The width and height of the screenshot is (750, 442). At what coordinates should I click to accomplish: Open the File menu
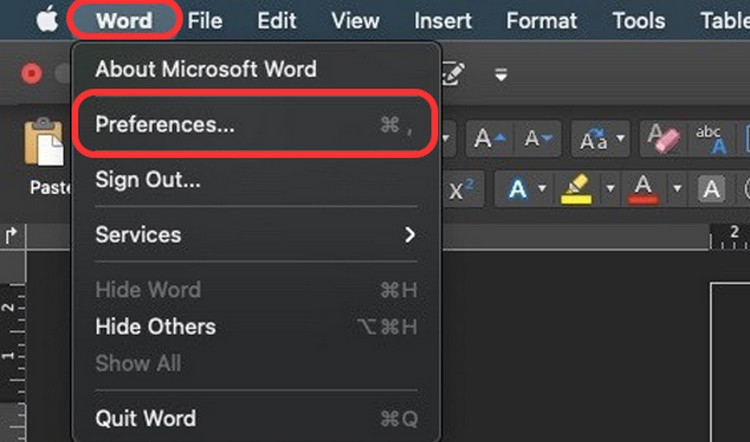pos(205,21)
